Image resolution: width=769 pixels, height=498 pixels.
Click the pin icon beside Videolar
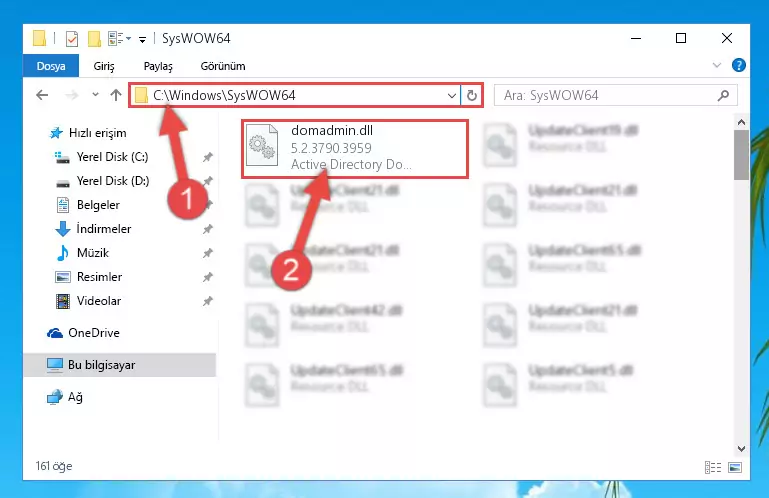pyautogui.click(x=208, y=301)
